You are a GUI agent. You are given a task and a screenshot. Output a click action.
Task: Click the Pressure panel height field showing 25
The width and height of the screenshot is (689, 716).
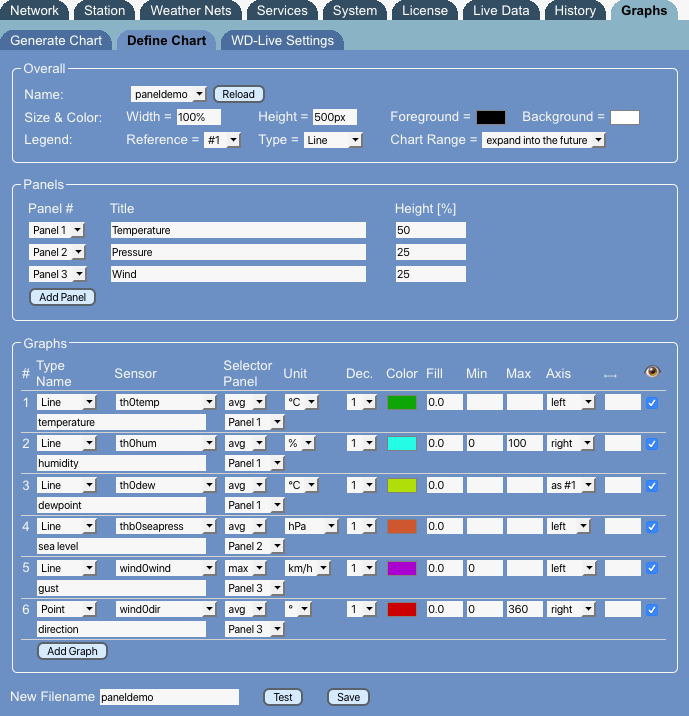(431, 252)
